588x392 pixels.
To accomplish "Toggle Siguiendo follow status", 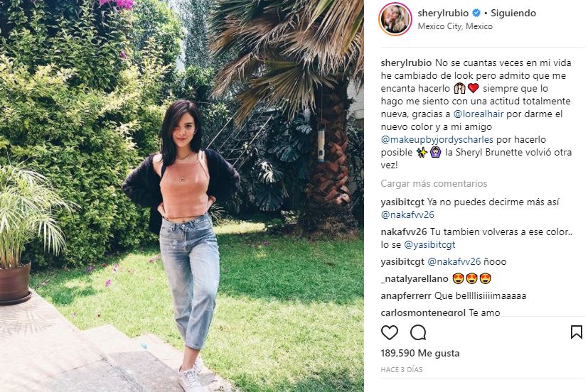I will 513,13.
